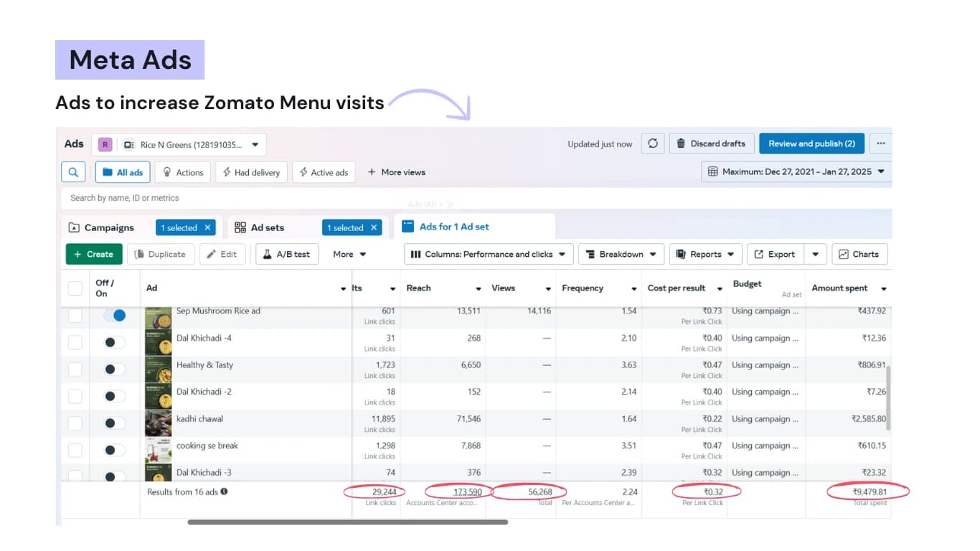The height and width of the screenshot is (551, 980).
Task: Click the Review and publish (2) button
Action: (812, 143)
